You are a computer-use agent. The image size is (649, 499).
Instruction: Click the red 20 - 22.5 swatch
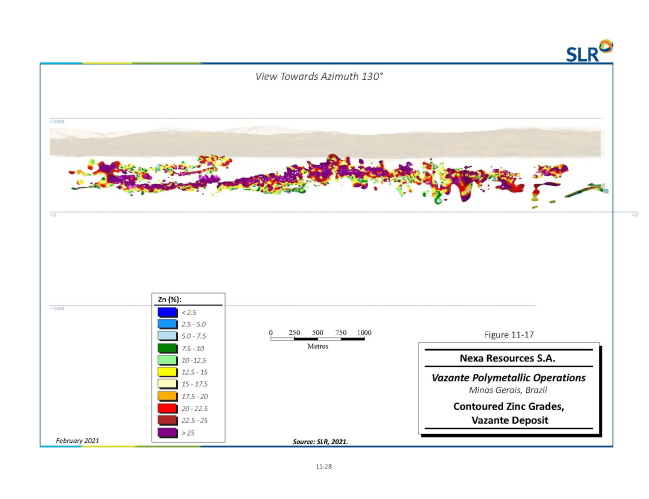click(x=165, y=408)
